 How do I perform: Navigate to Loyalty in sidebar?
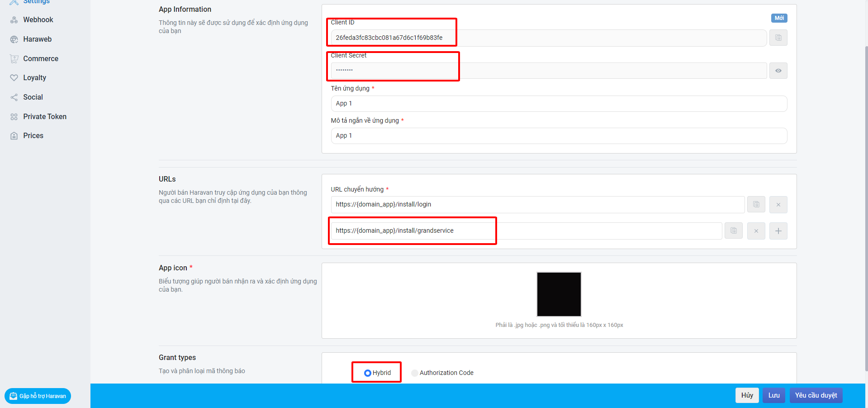tap(34, 78)
